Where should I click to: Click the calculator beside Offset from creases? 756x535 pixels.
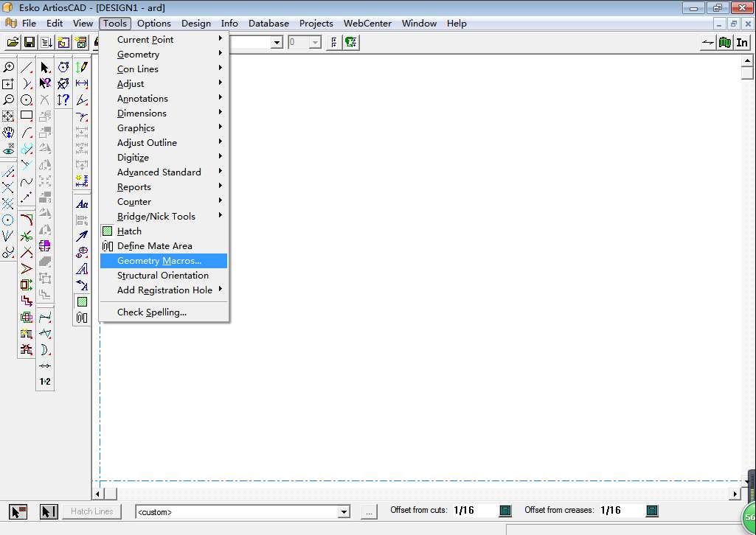(x=651, y=511)
